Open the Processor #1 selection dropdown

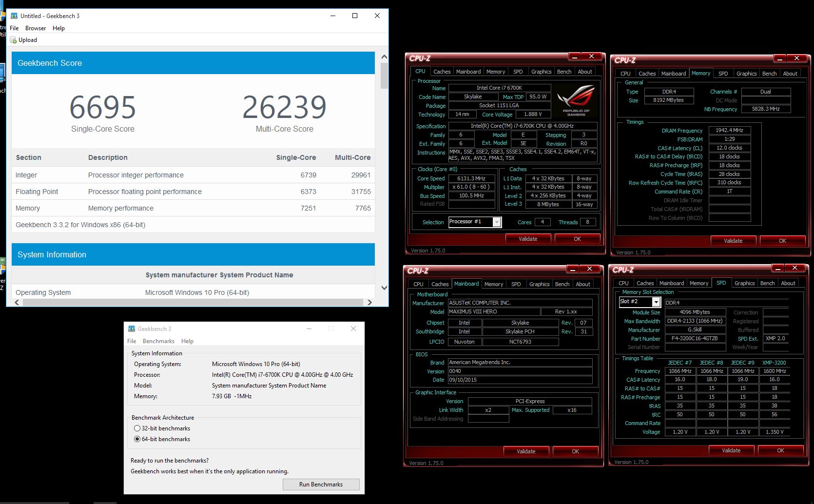click(497, 222)
